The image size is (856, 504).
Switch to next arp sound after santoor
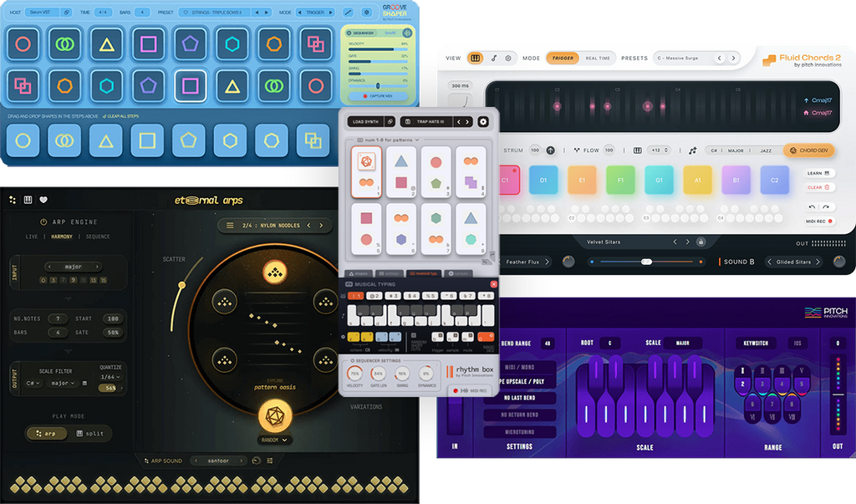[x=241, y=461]
